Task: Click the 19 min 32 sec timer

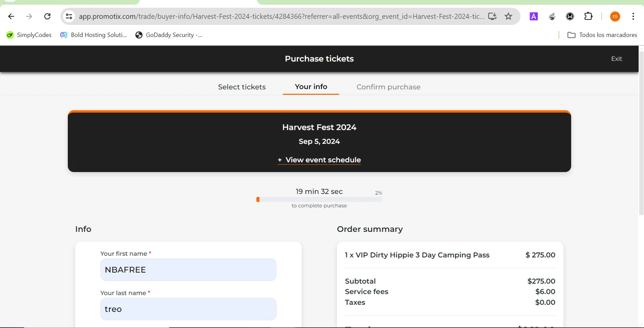Action: (x=319, y=192)
